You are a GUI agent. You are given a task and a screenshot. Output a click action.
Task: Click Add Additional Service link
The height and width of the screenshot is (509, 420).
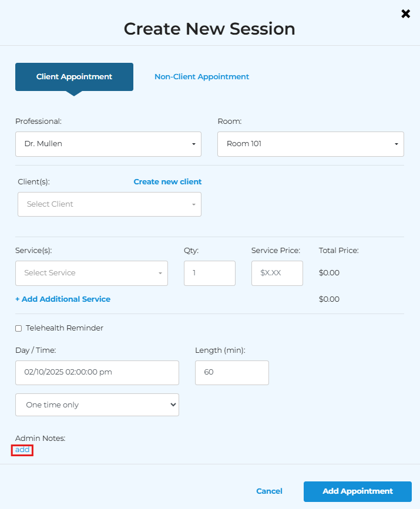pos(63,299)
